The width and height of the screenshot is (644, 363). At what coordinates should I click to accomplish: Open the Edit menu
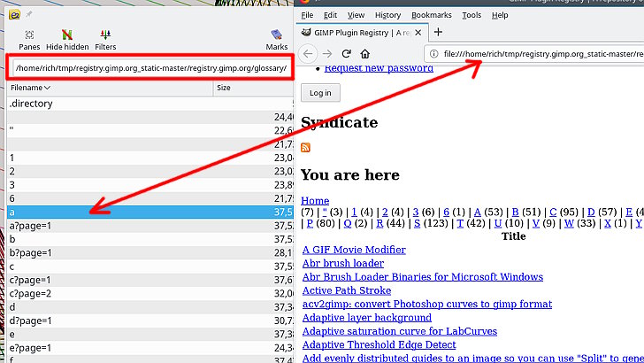pyautogui.click(x=330, y=15)
